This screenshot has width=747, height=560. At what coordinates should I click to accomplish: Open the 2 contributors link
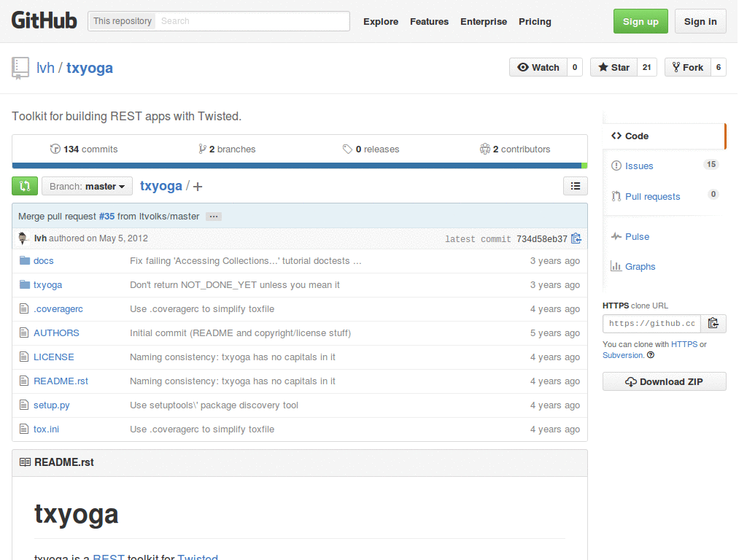coord(515,149)
